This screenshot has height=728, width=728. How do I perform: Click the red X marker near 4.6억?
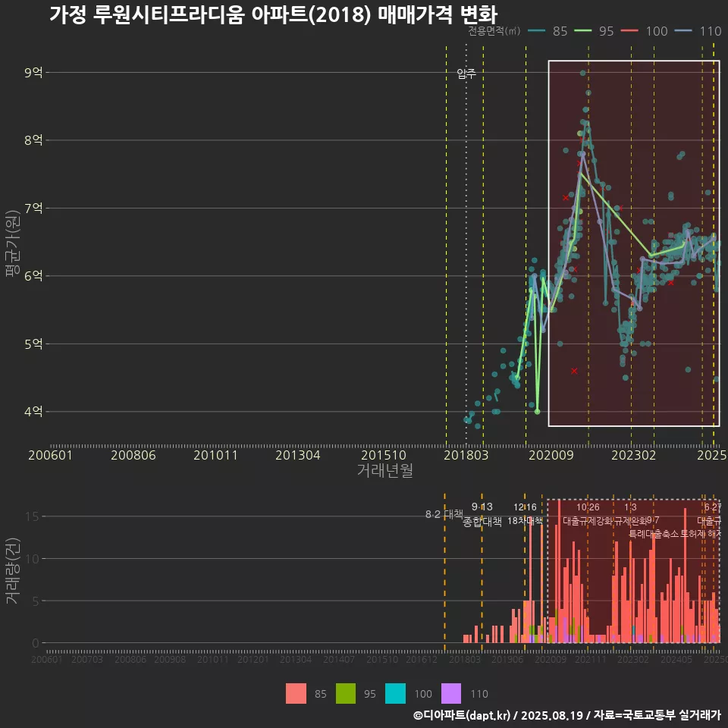pyautogui.click(x=574, y=371)
